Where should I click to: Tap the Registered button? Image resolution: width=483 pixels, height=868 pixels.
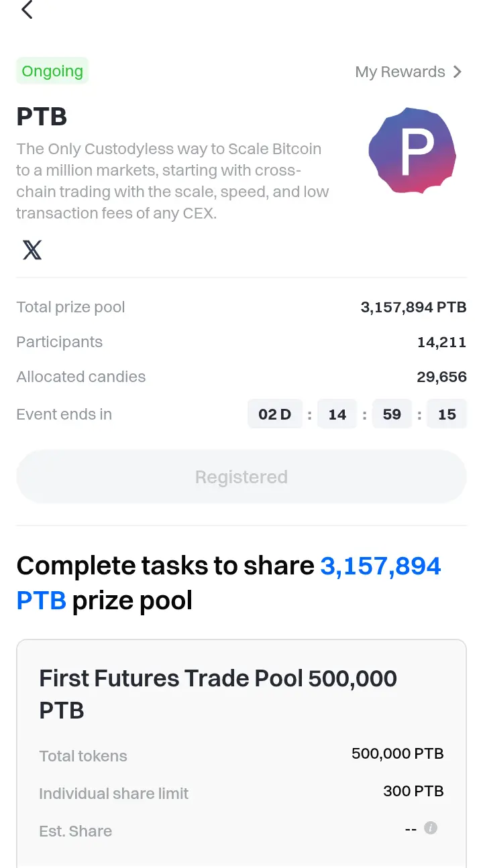pyautogui.click(x=241, y=477)
